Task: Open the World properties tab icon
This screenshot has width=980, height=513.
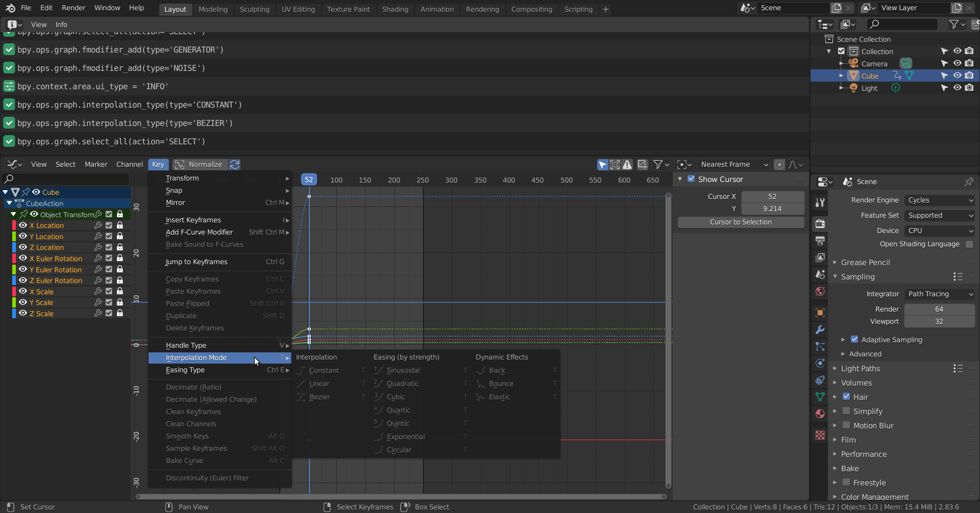Action: 820,291
